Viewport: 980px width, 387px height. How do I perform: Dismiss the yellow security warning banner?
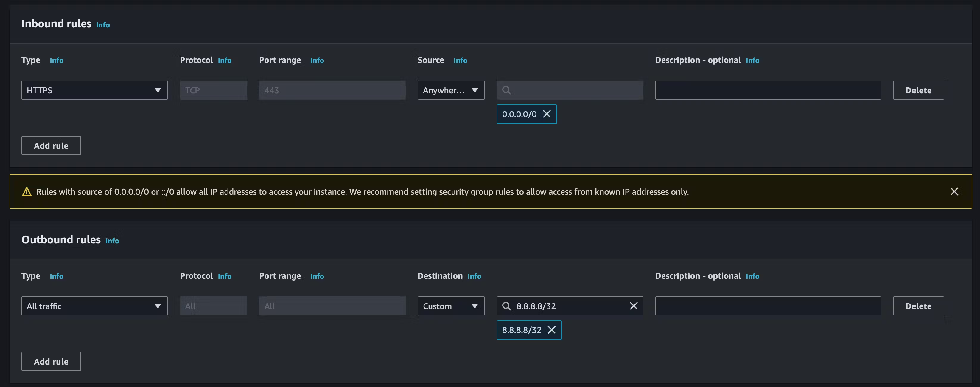954,191
